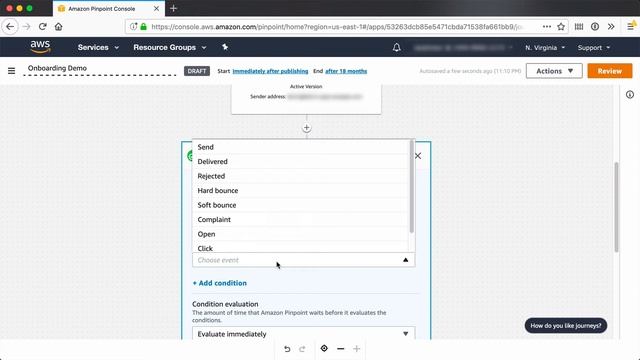
Task: Open 'How do you like journeys?' feedback
Action: 566,326
